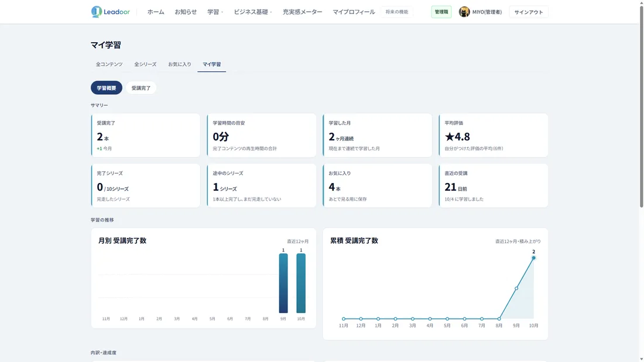Click the 累積 受講完了数 chart title
This screenshot has height=362, width=644.
[x=354, y=240]
